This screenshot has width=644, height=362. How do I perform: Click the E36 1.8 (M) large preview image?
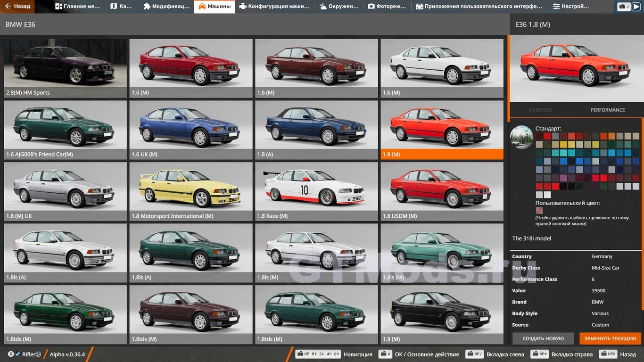click(x=577, y=67)
